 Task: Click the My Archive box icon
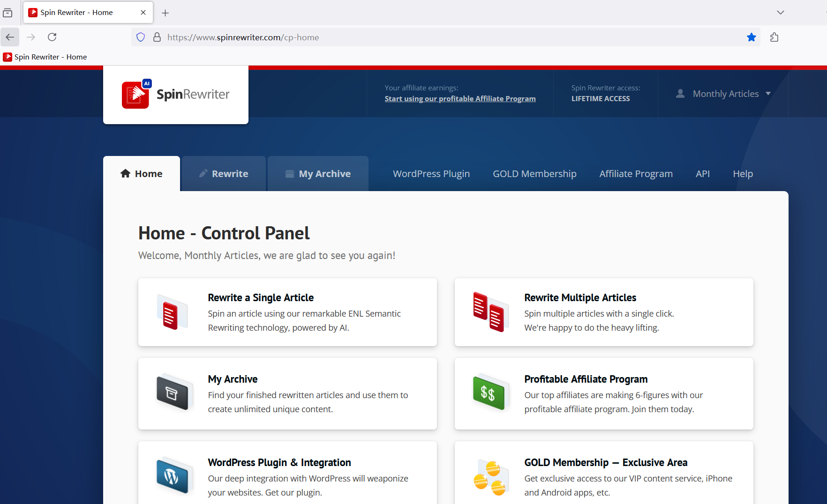click(x=173, y=393)
